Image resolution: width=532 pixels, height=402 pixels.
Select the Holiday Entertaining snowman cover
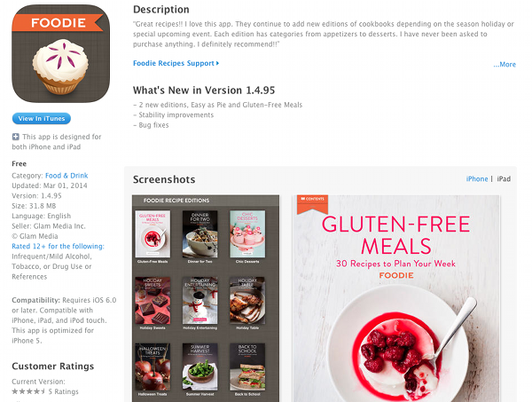[x=200, y=301]
